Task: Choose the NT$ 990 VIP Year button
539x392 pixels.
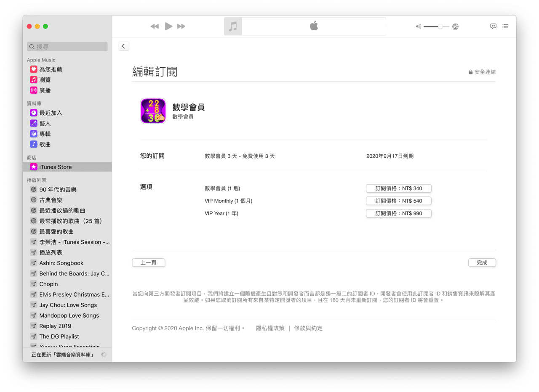Action: 398,214
